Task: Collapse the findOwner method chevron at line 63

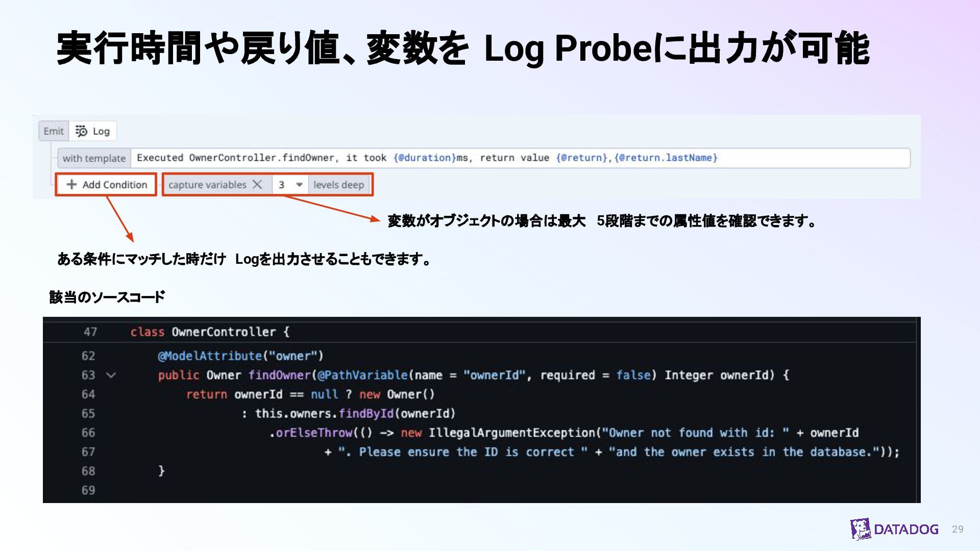Action: tap(111, 375)
